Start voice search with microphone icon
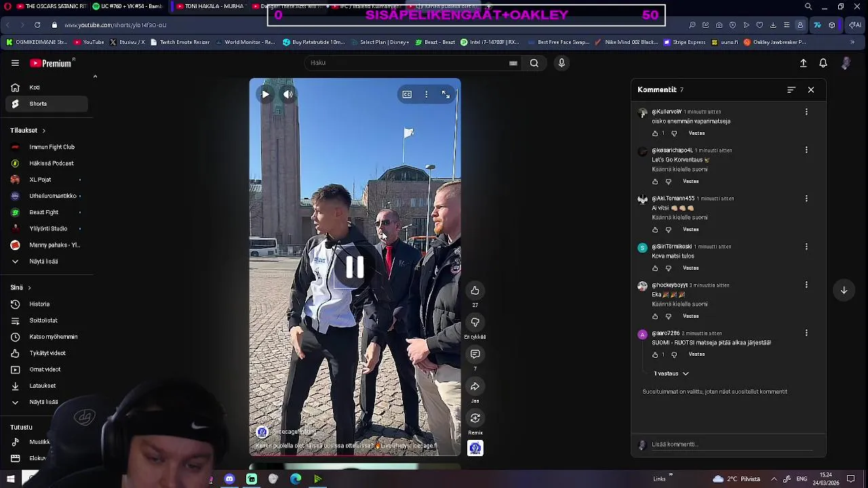 [x=561, y=63]
